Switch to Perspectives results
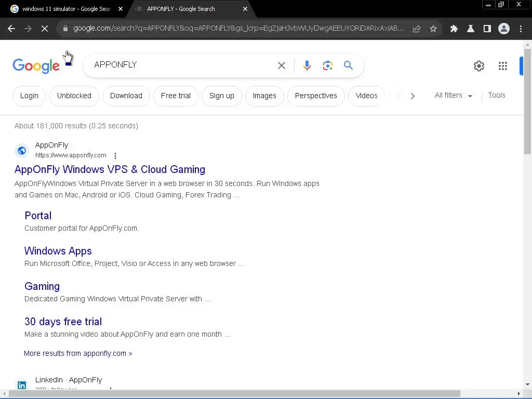 316,96
